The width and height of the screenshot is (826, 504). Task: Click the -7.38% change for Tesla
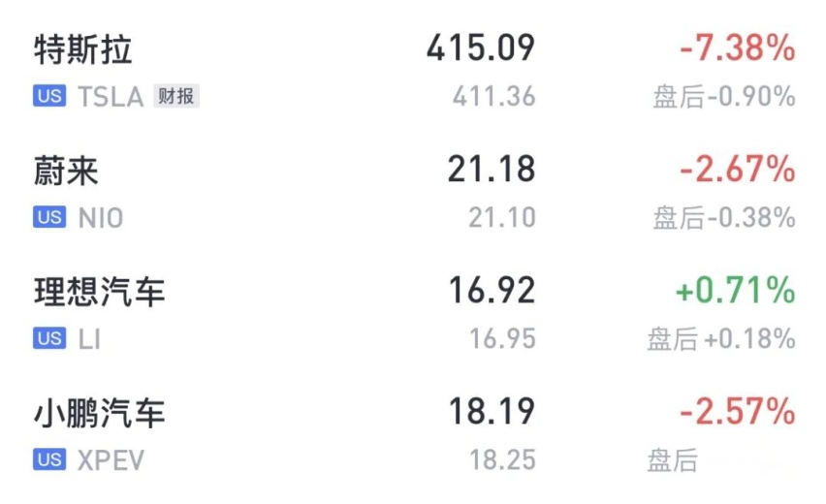click(737, 47)
